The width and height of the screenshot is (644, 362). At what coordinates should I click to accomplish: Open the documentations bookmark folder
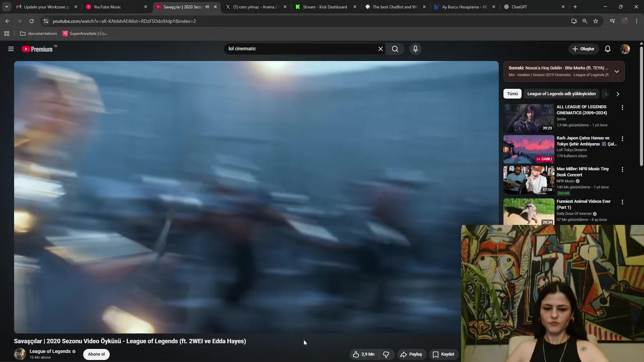(38, 34)
